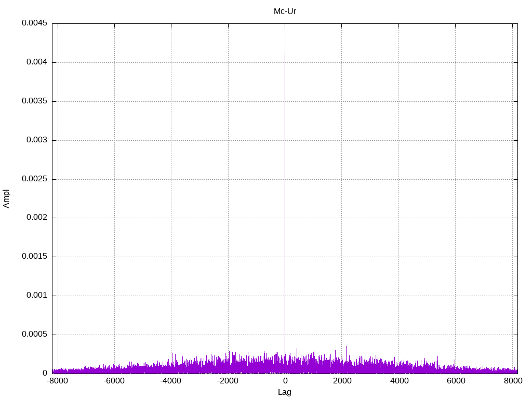
Task: Click the 4000 x-axis tick label
Action: click(398, 380)
